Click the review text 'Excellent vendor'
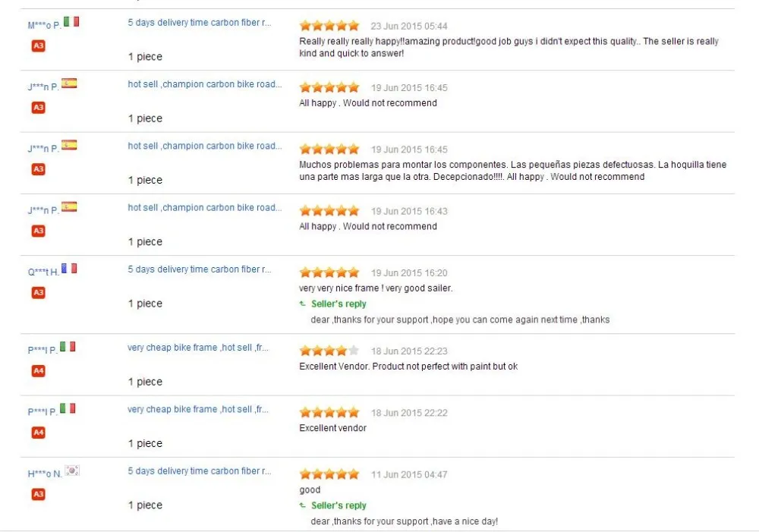The width and height of the screenshot is (759, 532). coord(332,428)
